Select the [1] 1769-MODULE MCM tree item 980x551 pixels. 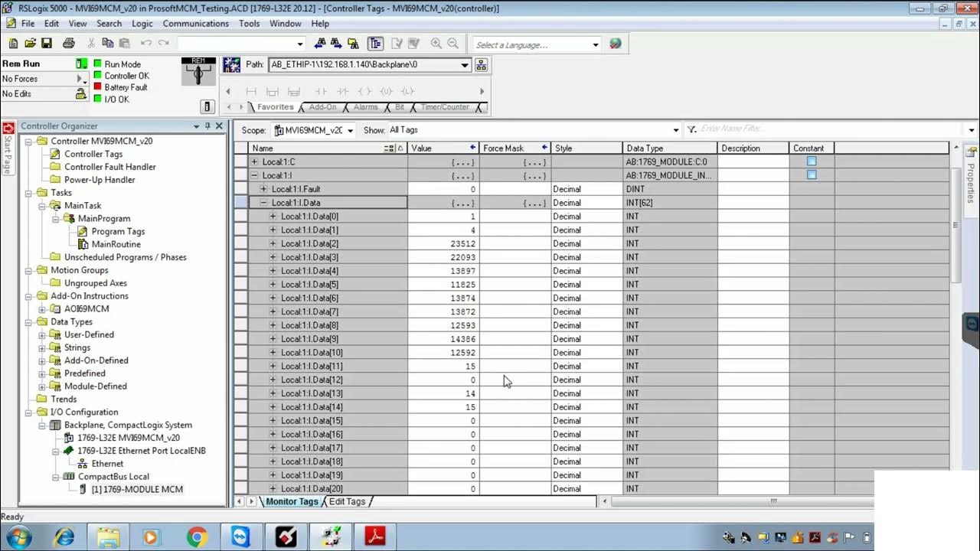136,490
